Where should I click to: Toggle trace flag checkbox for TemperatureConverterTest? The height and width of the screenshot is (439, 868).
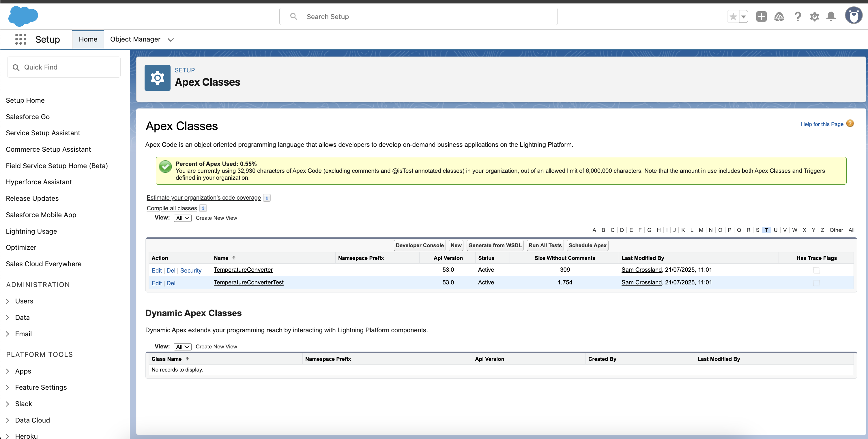pos(816,283)
